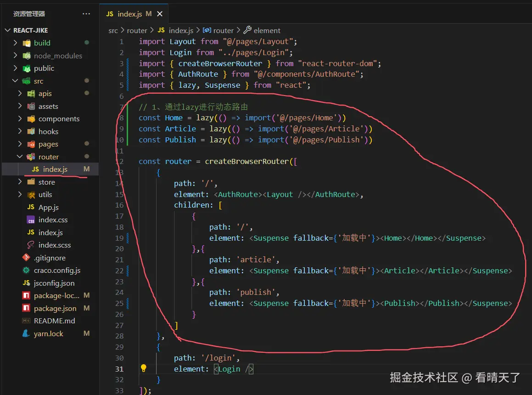This screenshot has height=395, width=532.
Task: Click line number 12 in the gutter
Action: (119, 161)
